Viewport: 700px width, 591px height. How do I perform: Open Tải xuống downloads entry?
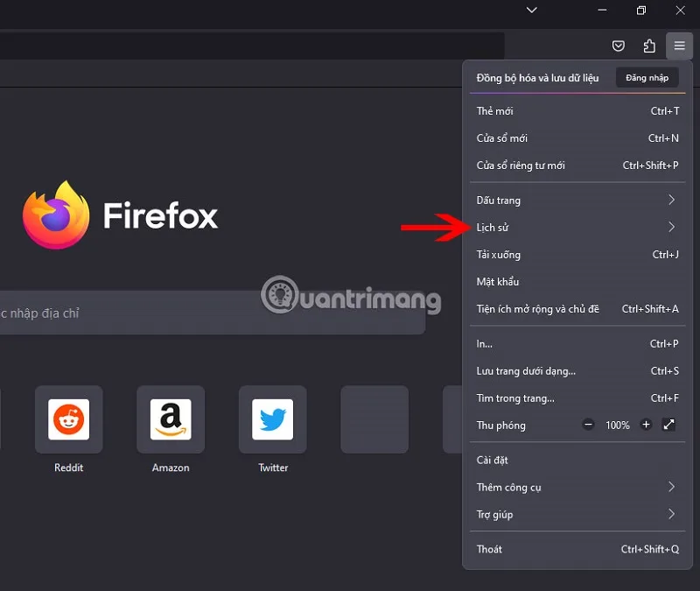577,255
